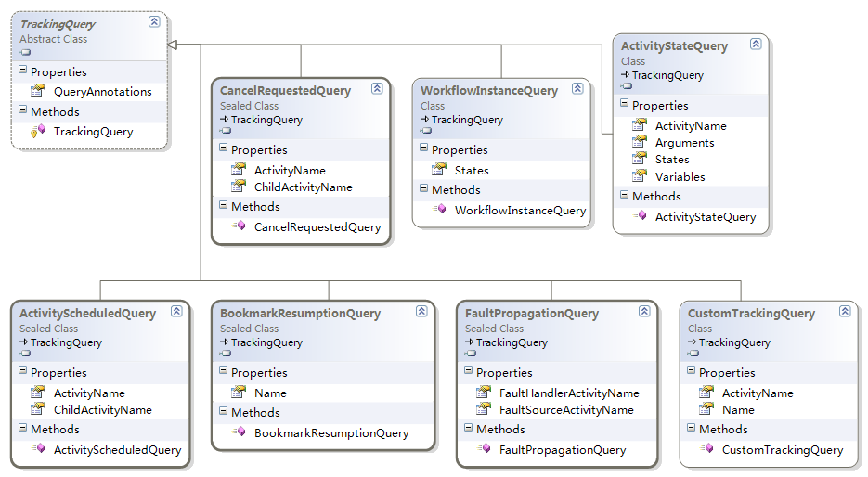Collapse Properties section in WorkflowInstanceQuery
This screenshot has height=477, width=868.
pyautogui.click(x=423, y=148)
